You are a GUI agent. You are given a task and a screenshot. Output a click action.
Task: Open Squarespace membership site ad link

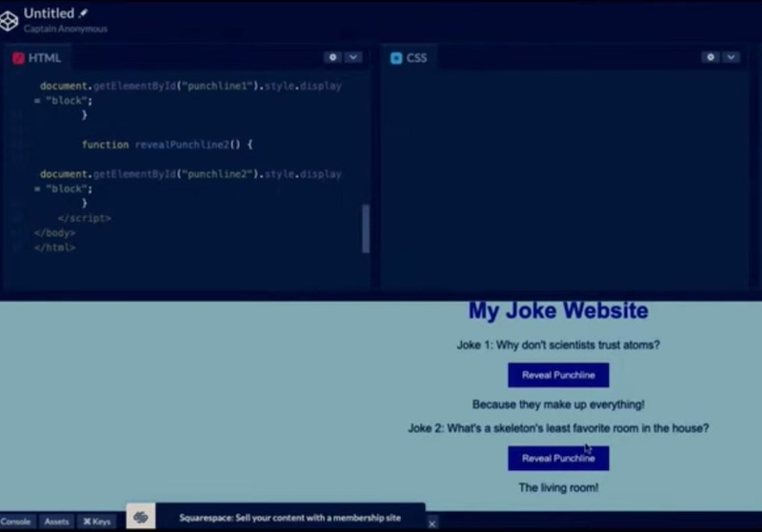[291, 518]
